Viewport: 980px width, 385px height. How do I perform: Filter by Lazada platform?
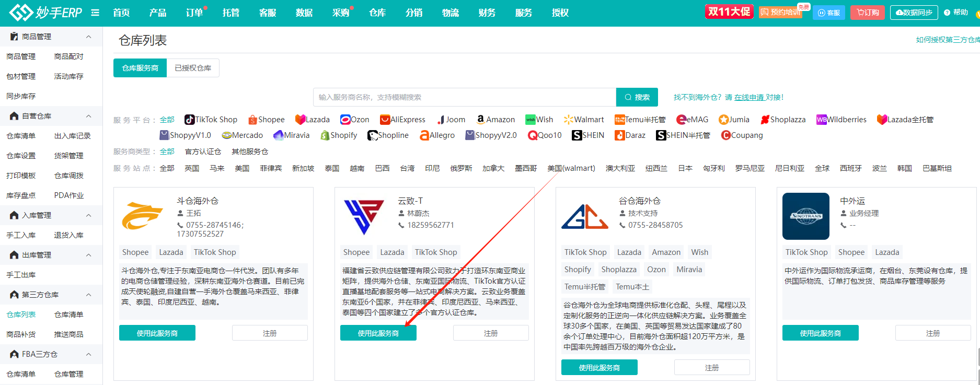pyautogui.click(x=312, y=120)
